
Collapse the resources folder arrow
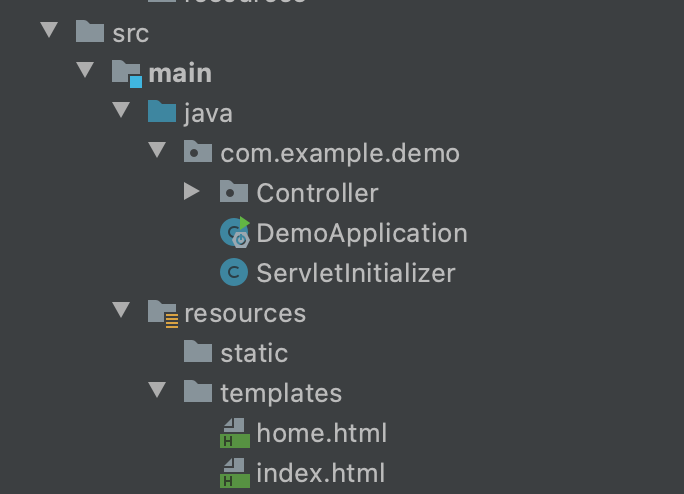[x=121, y=311]
